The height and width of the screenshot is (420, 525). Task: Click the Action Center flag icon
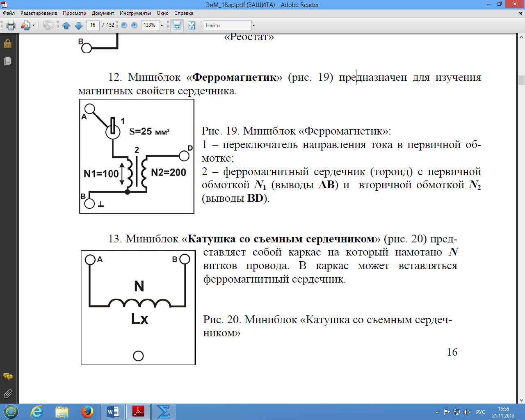tap(447, 412)
